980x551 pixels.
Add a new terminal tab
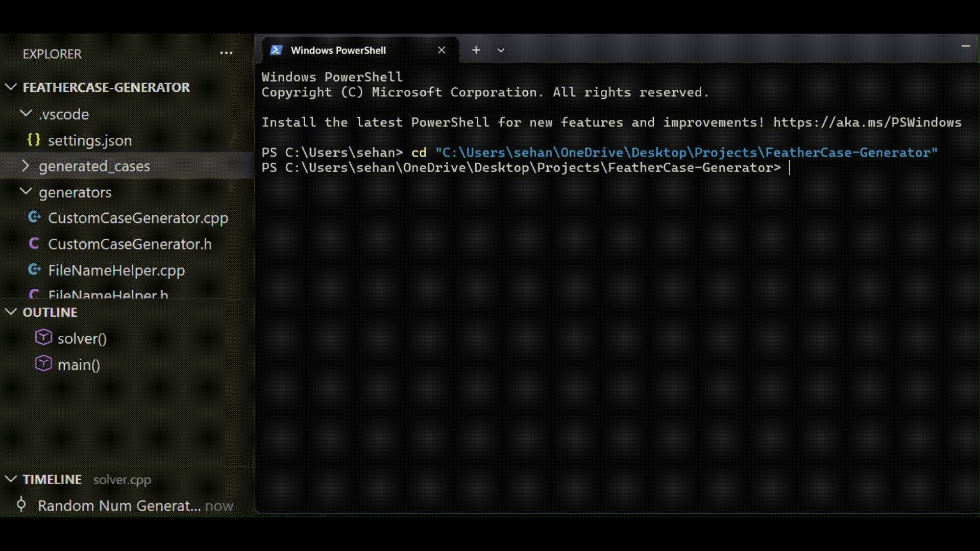point(476,50)
